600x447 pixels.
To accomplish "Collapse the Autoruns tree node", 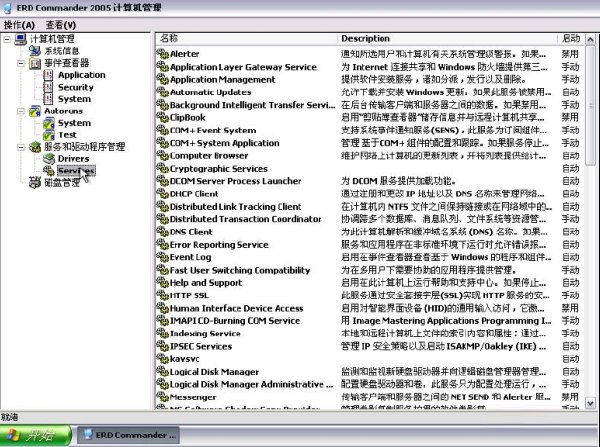I will (21, 111).
